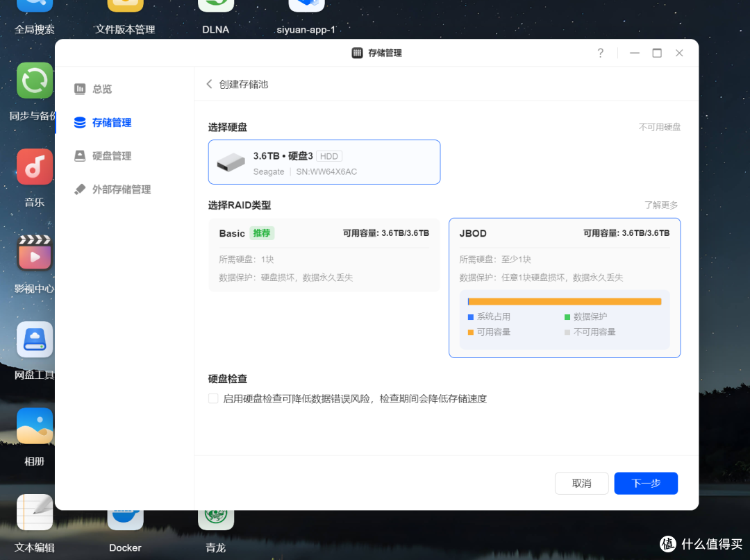Click the orange capacity bar in JBOD
The width and height of the screenshot is (750, 560).
[x=565, y=301]
